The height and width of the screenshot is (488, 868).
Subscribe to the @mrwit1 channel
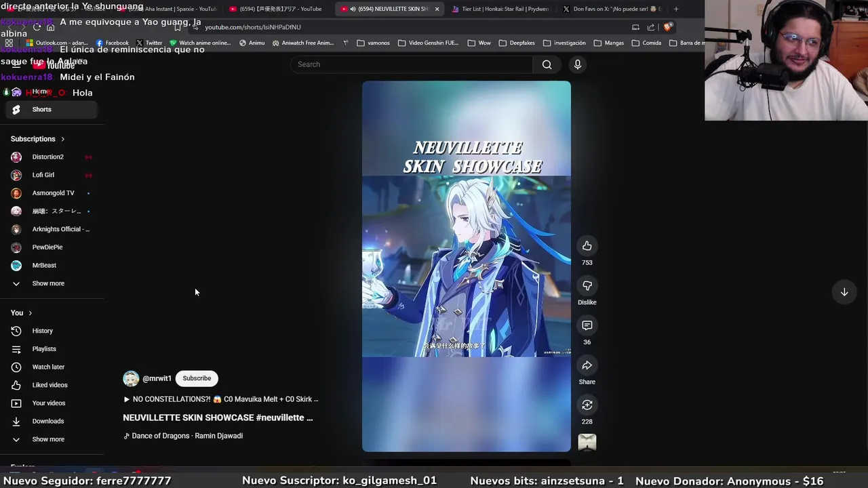coord(197,378)
